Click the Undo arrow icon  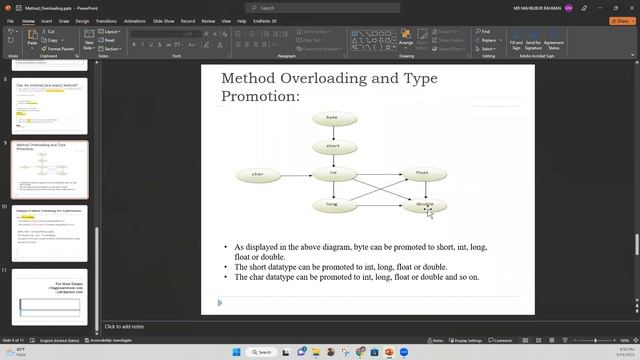tap(11, 31)
